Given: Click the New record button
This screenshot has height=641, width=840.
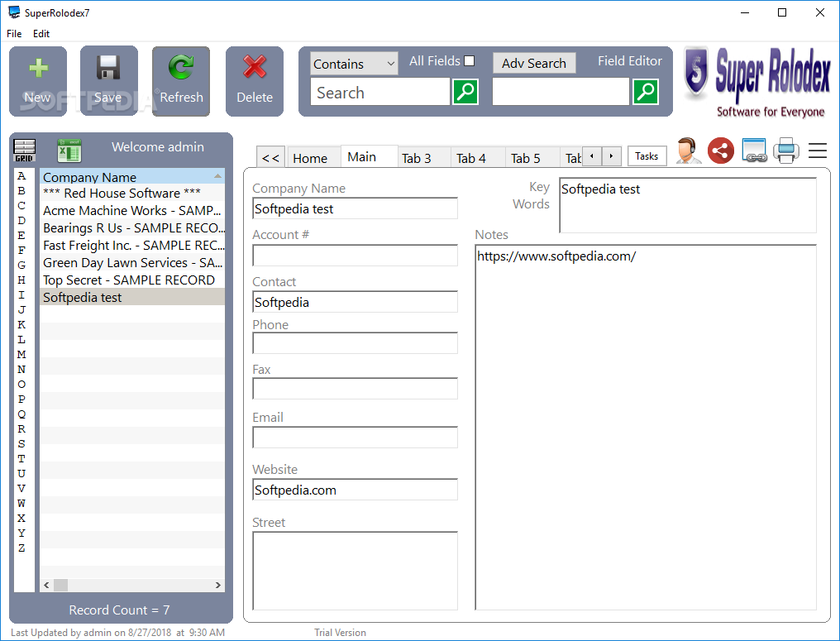Looking at the screenshot, I should (38, 81).
